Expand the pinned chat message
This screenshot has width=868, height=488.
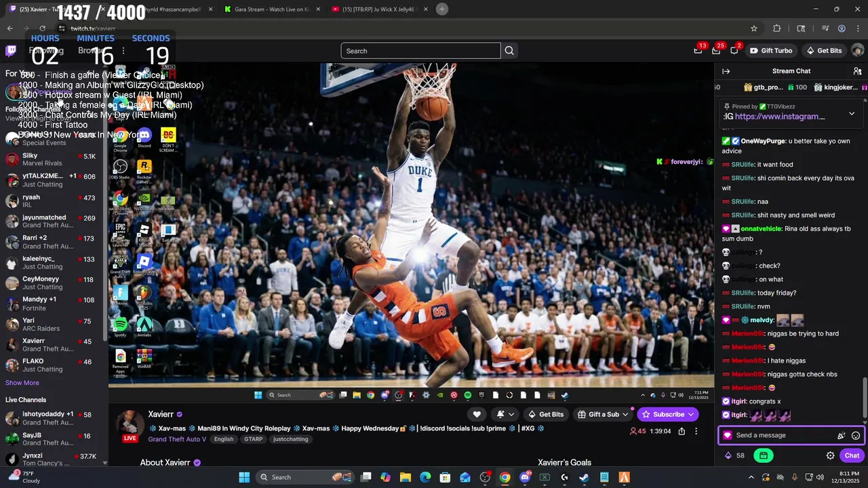coord(852,113)
